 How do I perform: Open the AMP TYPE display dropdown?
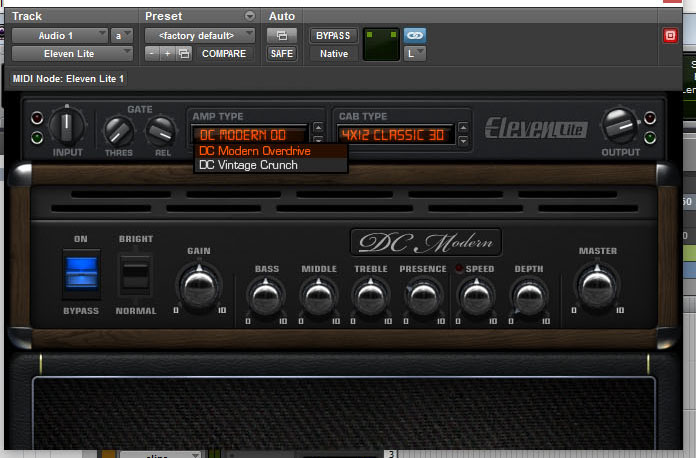(x=249, y=135)
